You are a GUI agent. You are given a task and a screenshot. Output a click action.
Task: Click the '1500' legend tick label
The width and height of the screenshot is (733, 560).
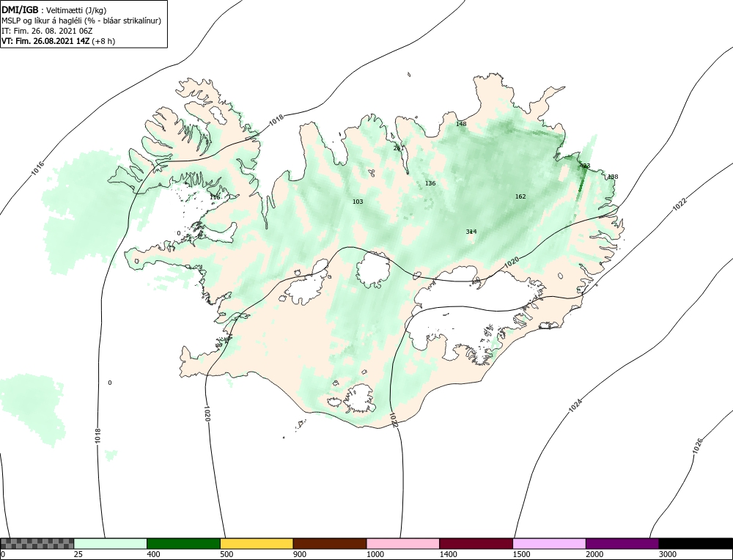(521, 554)
